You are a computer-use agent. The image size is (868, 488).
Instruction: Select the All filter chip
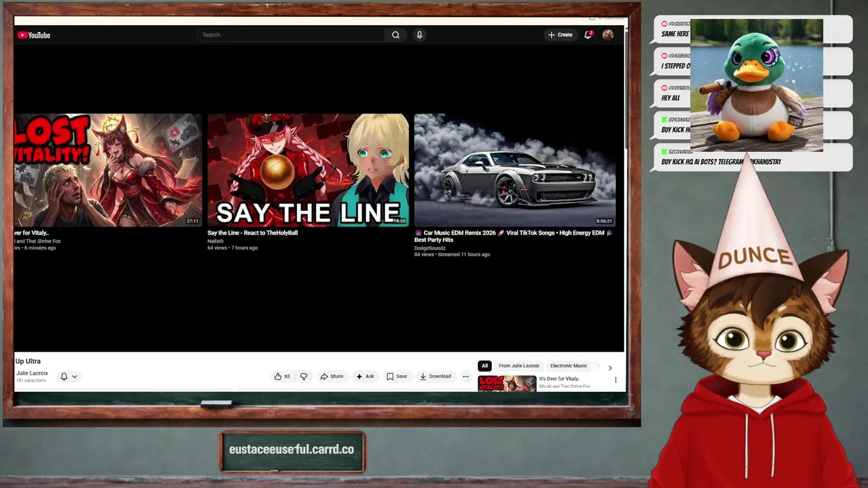485,366
